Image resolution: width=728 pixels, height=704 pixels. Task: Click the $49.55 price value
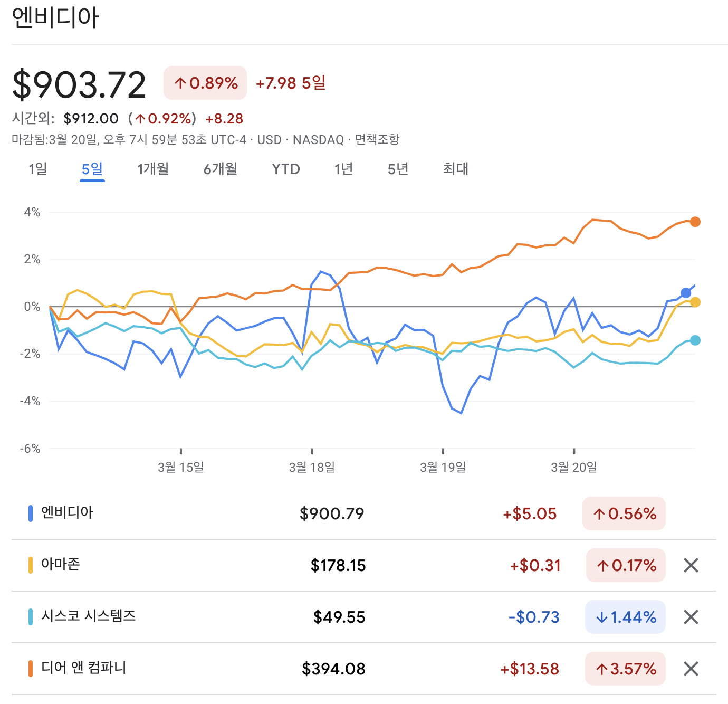(x=339, y=617)
